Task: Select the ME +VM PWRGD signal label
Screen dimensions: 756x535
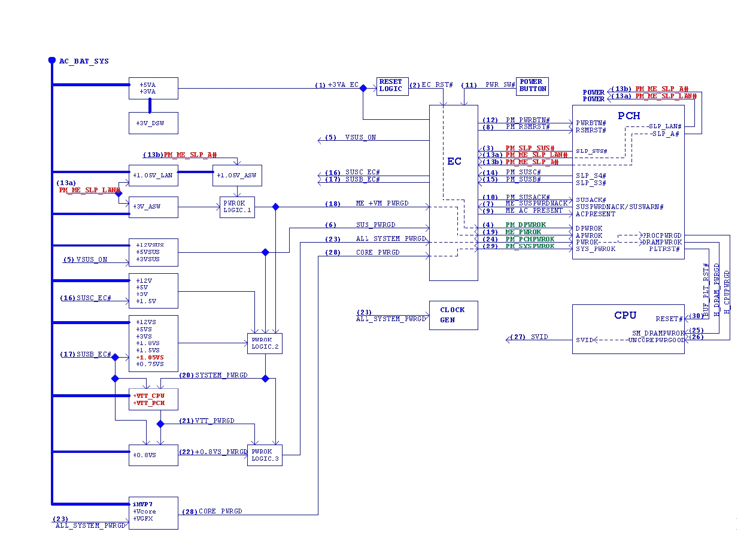Action: tap(382, 204)
